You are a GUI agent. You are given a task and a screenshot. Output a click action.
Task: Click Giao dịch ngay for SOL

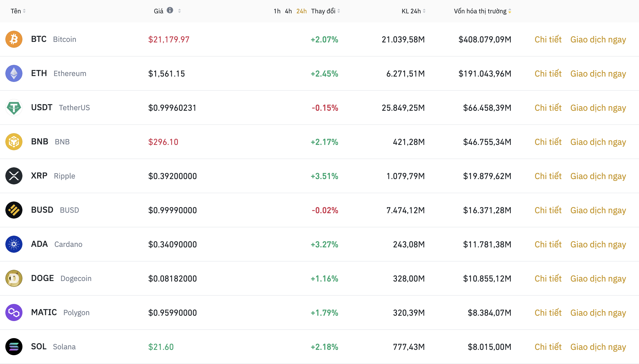(598, 347)
